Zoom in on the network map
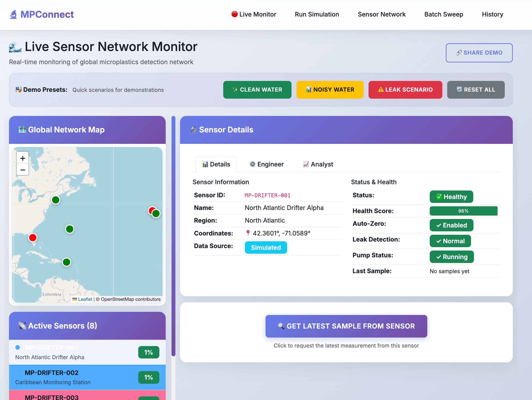Image resolution: width=532 pixels, height=400 pixels. pos(23,158)
